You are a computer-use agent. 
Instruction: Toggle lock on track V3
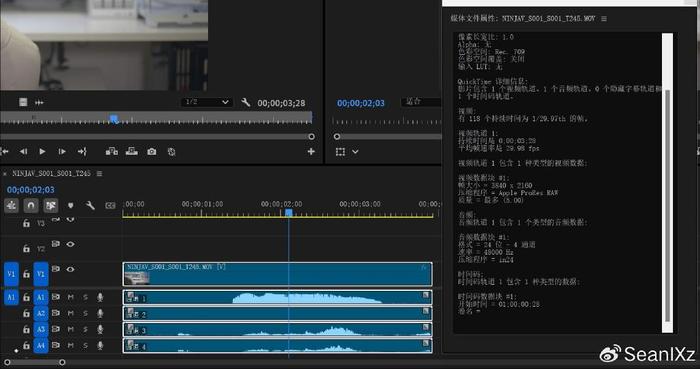tap(26, 223)
